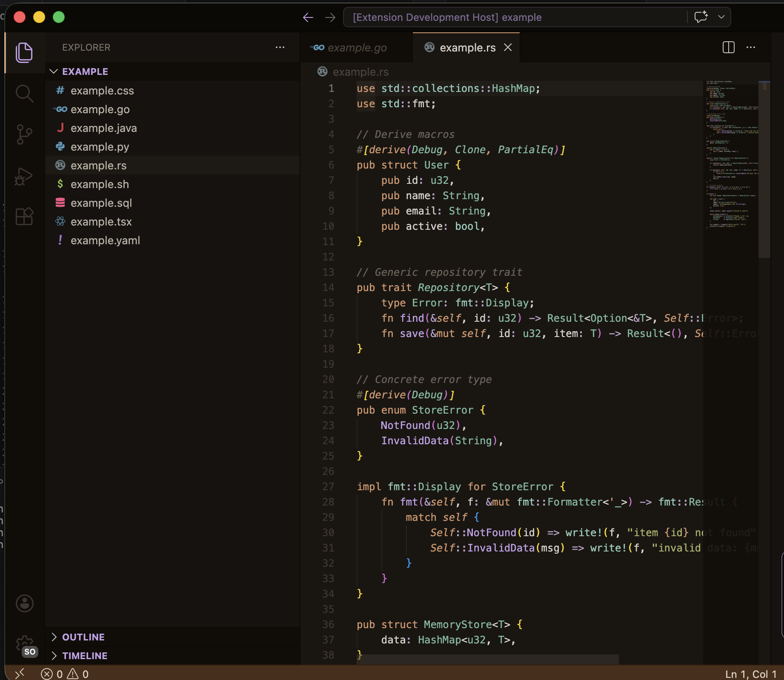The width and height of the screenshot is (784, 680).
Task: Open the chat dropdown chevron
Action: [721, 17]
